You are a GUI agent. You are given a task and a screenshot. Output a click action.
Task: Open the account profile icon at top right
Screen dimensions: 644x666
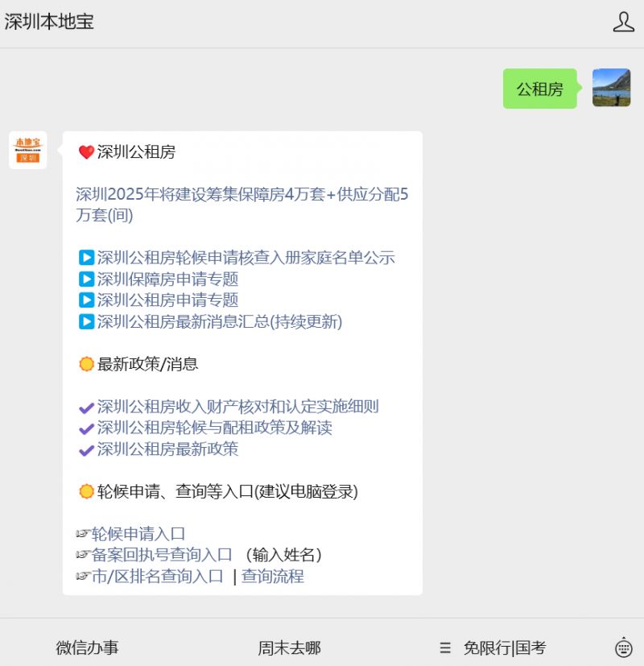click(623, 22)
